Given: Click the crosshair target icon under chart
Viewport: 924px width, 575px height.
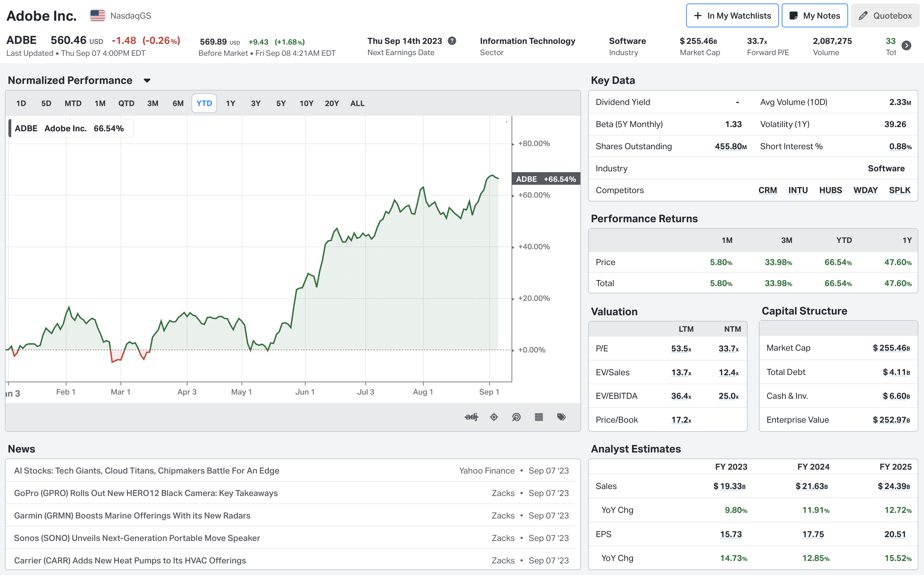Looking at the screenshot, I should [494, 417].
